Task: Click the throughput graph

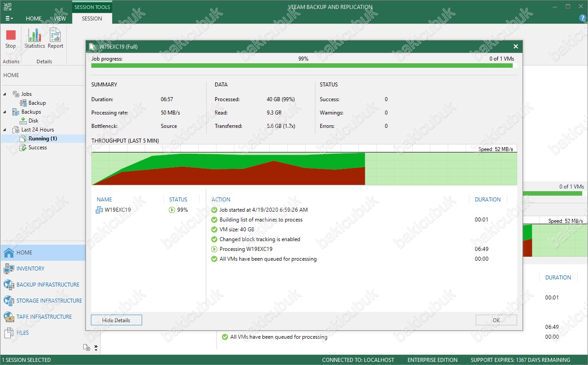Action: click(x=304, y=164)
